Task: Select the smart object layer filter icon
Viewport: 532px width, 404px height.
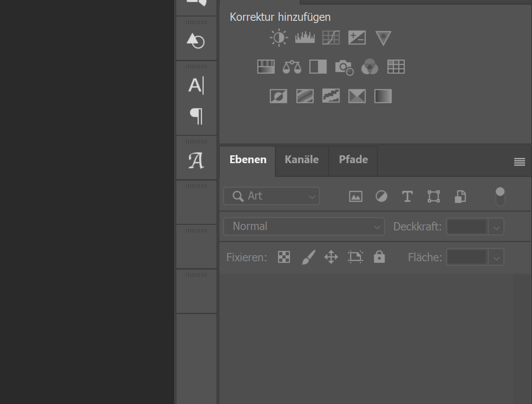Action: coord(460,196)
